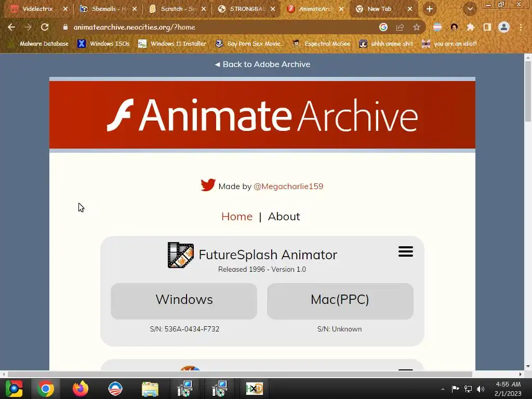Launch Firefox from the taskbar

point(81,389)
